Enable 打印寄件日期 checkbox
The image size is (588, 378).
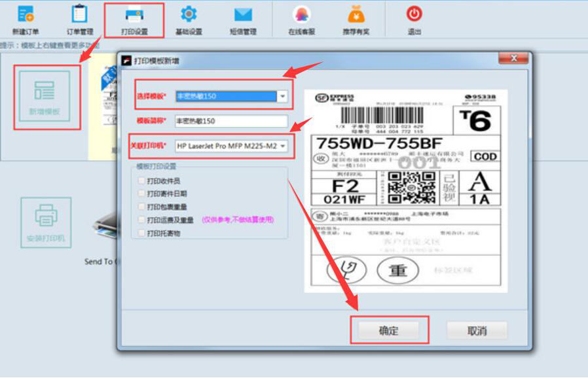(x=141, y=194)
